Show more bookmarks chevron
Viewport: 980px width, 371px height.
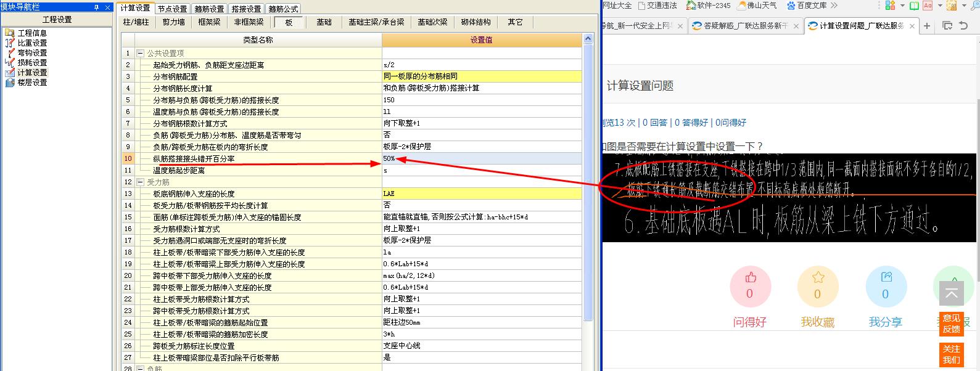point(834,6)
